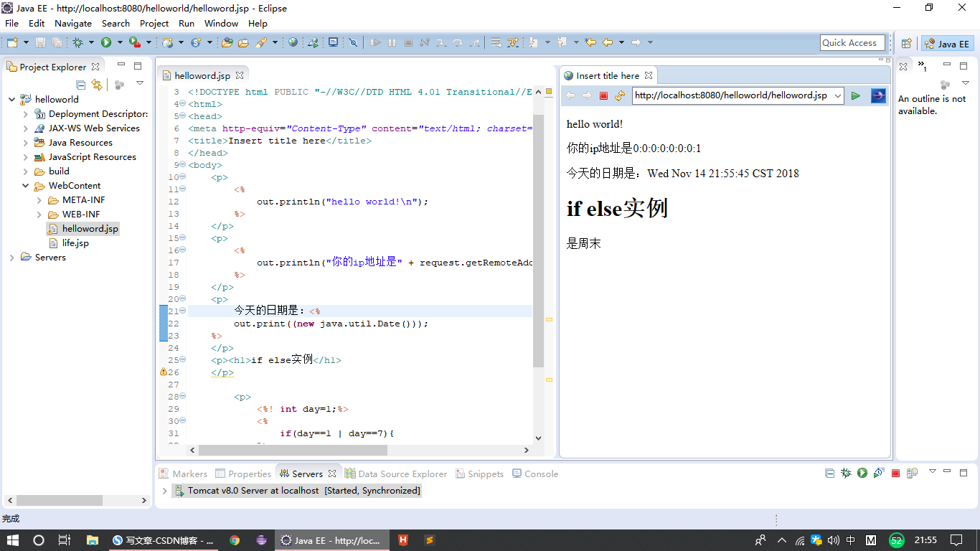
Task: Open Project Explorer View Menu triangle
Action: click(140, 84)
